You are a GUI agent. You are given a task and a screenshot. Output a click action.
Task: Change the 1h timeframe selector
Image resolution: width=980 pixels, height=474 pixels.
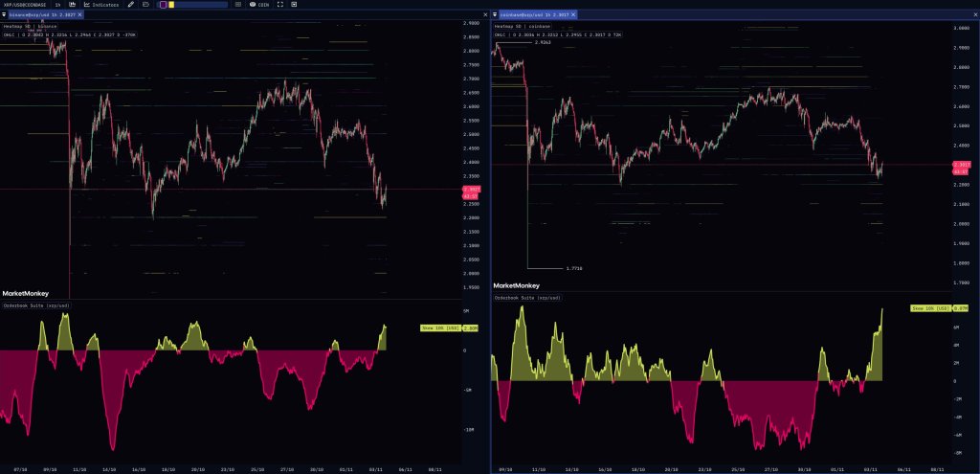click(x=57, y=5)
